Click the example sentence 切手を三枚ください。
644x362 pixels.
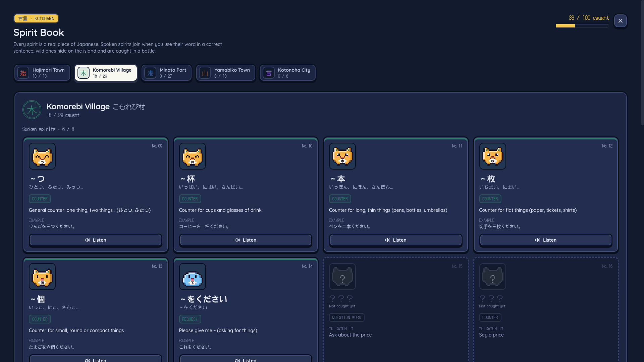(501, 227)
